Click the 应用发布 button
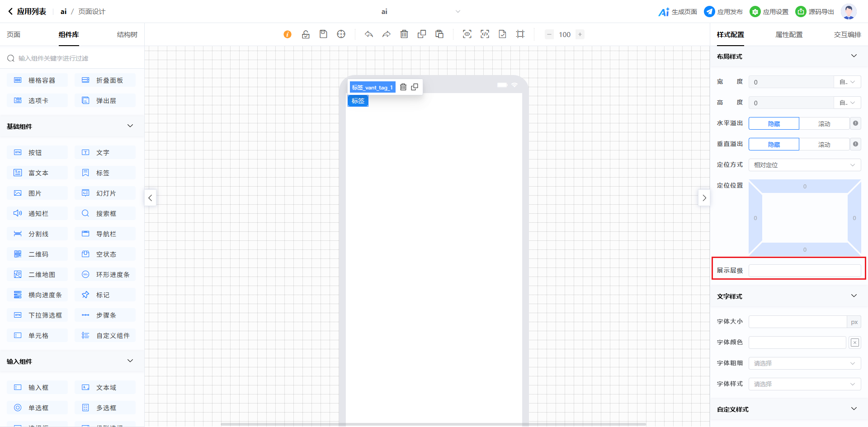This screenshot has height=427, width=868. click(x=724, y=12)
